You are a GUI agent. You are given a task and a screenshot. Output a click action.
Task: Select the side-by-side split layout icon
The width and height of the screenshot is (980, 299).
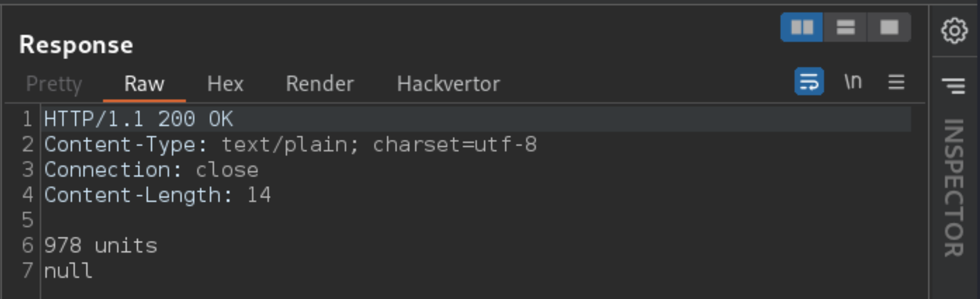coord(802,27)
